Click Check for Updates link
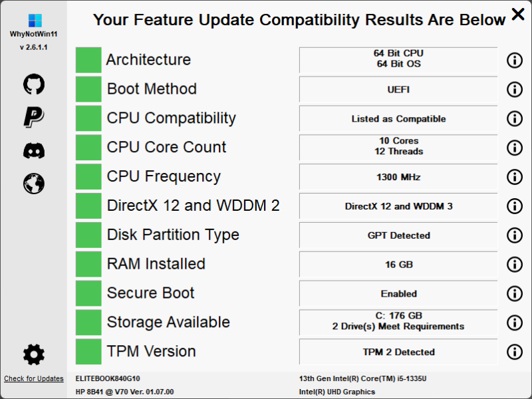 point(34,379)
